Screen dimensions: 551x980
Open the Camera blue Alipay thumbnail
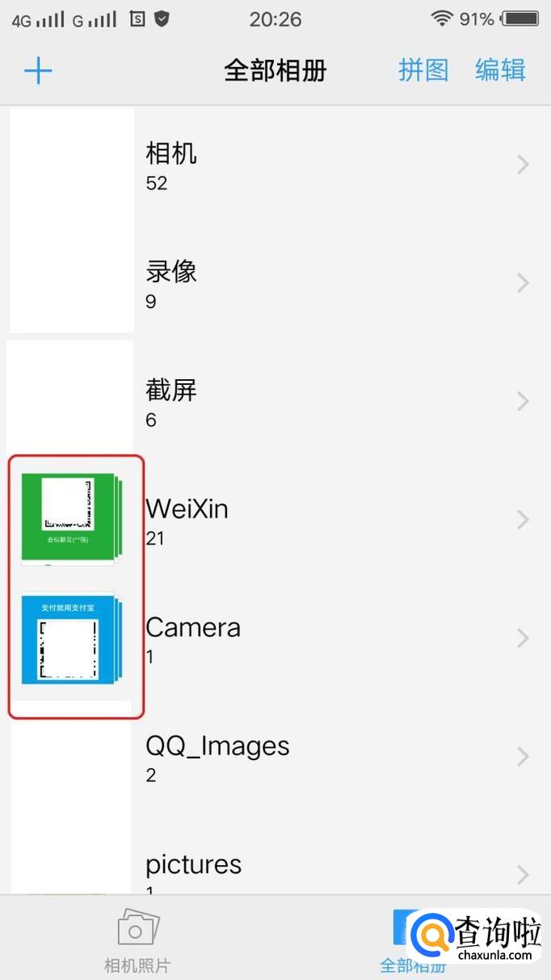pos(71,639)
